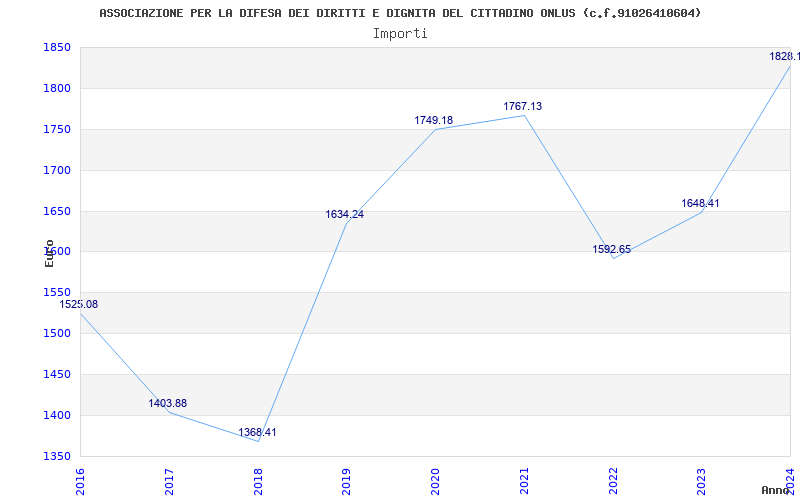Click x-axis year label 2019
The height and width of the screenshot is (500, 800).
click(347, 482)
